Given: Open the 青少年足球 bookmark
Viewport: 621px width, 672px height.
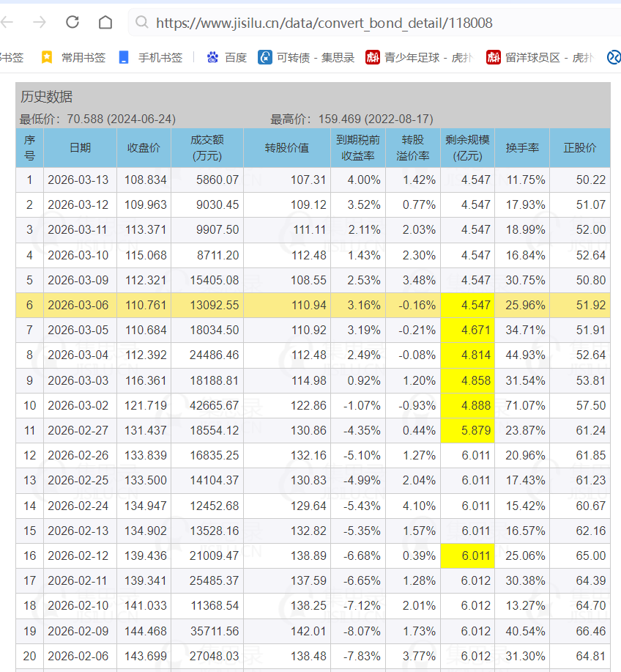Looking at the screenshot, I should pos(420,57).
